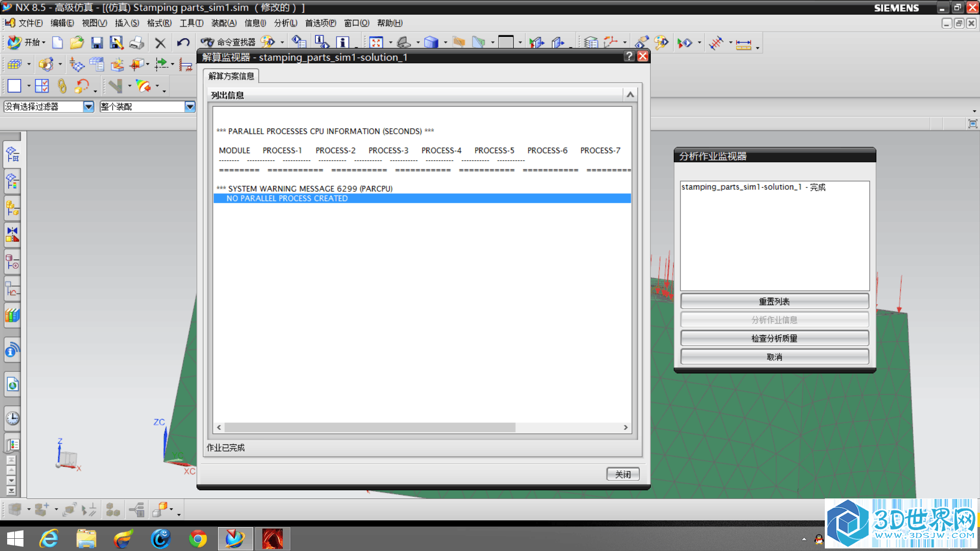980x551 pixels.
Task: Save the simulation with the floppy icon
Action: pyautogui.click(x=97, y=43)
